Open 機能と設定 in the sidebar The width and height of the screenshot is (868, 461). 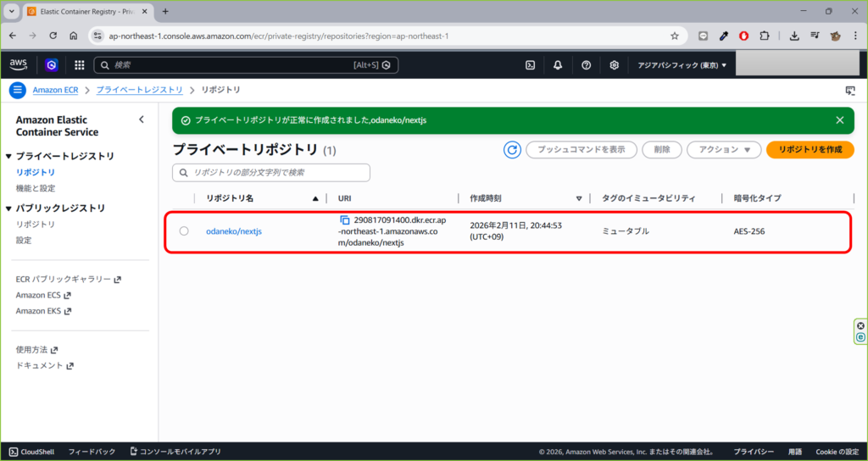[36, 188]
